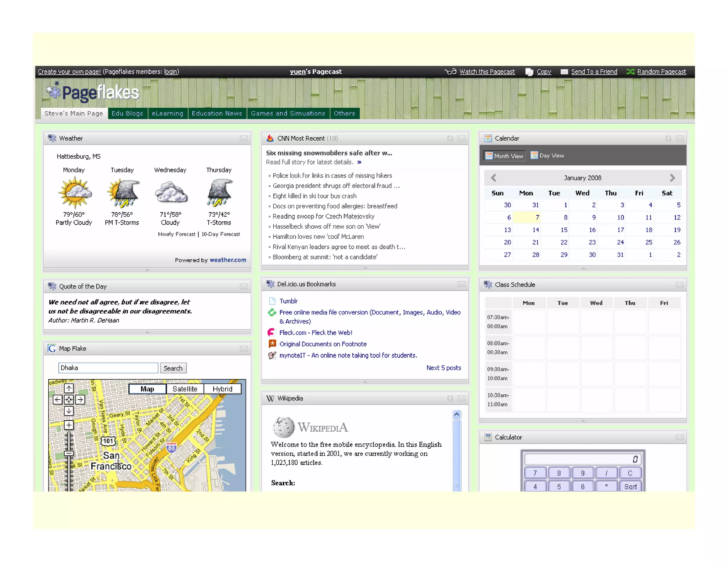Switch to the Edu Blogs tab
Screen dimensions: 728x562
[x=127, y=113]
